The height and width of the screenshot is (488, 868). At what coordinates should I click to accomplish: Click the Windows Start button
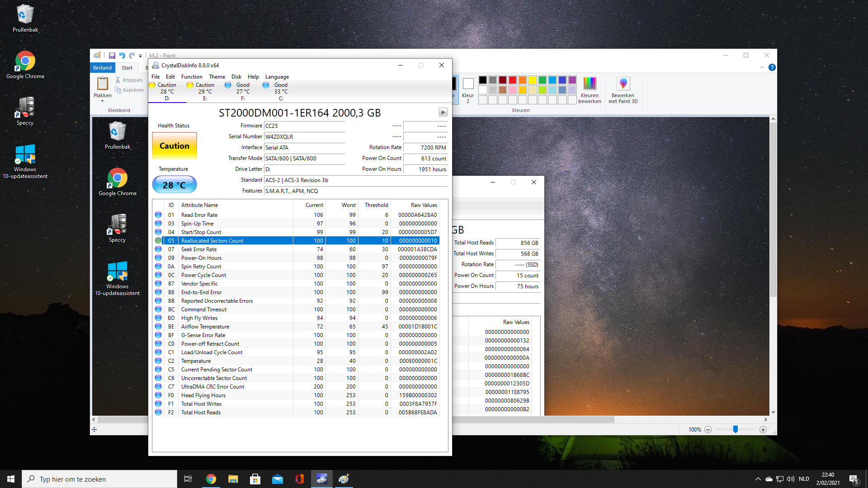tap(11, 479)
